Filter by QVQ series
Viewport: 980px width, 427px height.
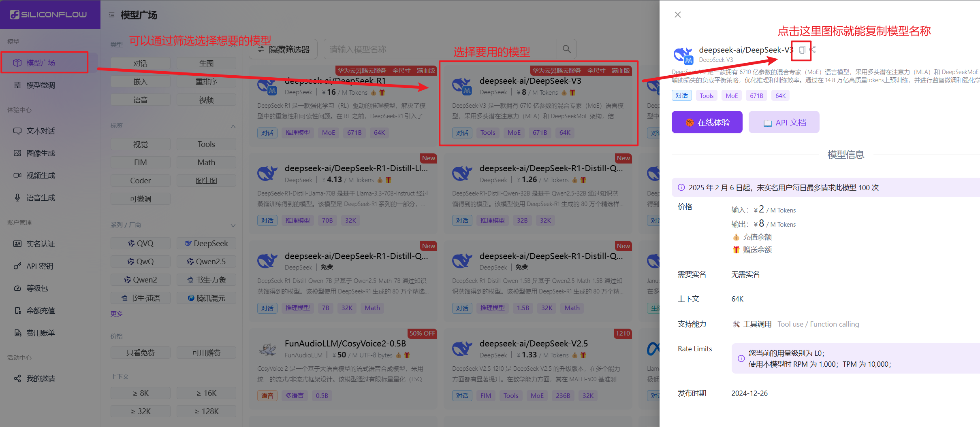click(x=141, y=243)
